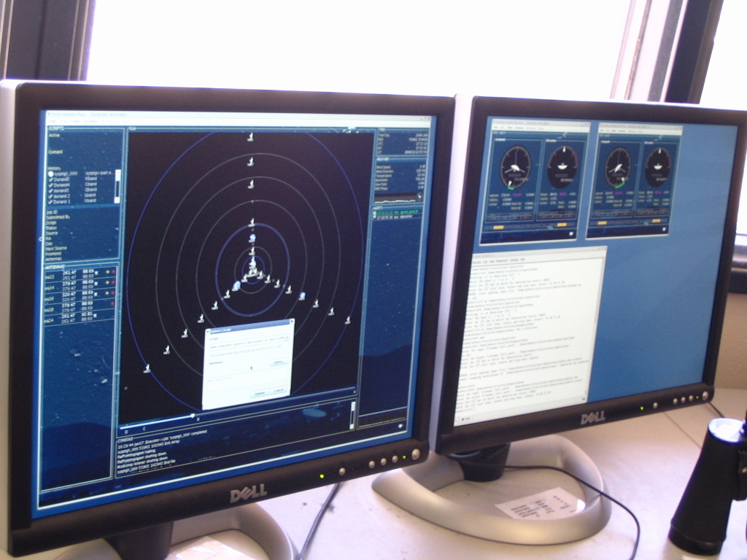The image size is (747, 560).
Task: Click the blue dish icon on the north arm
Action: [x=252, y=238]
